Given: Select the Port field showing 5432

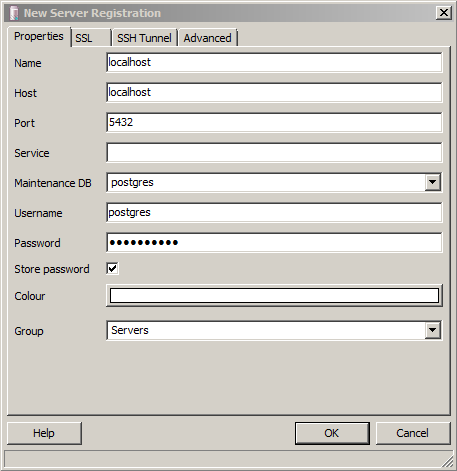Looking at the screenshot, I should click(274, 122).
